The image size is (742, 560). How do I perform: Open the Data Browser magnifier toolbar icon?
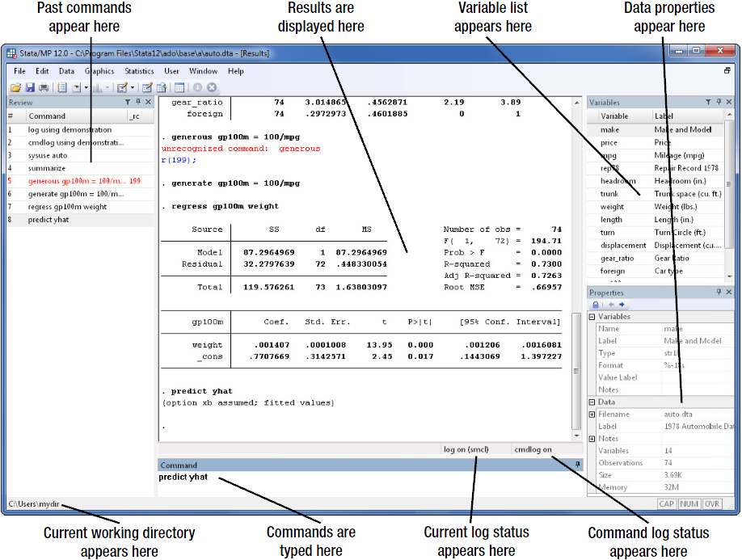point(162,87)
